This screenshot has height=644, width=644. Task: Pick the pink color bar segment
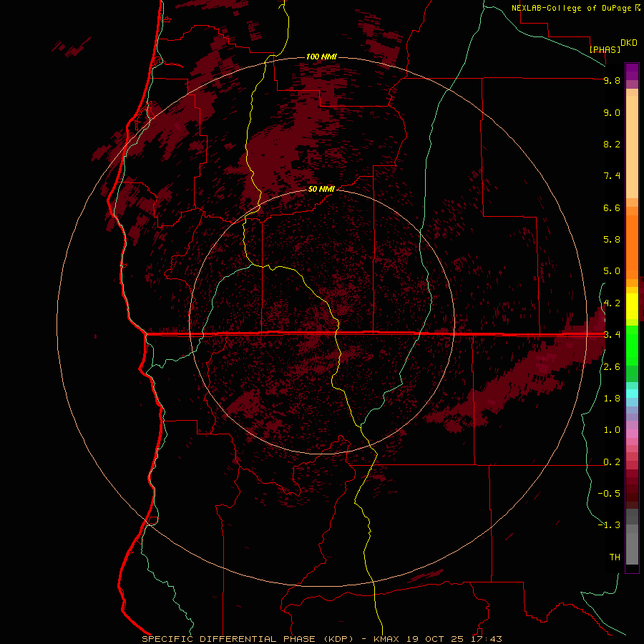(x=632, y=434)
